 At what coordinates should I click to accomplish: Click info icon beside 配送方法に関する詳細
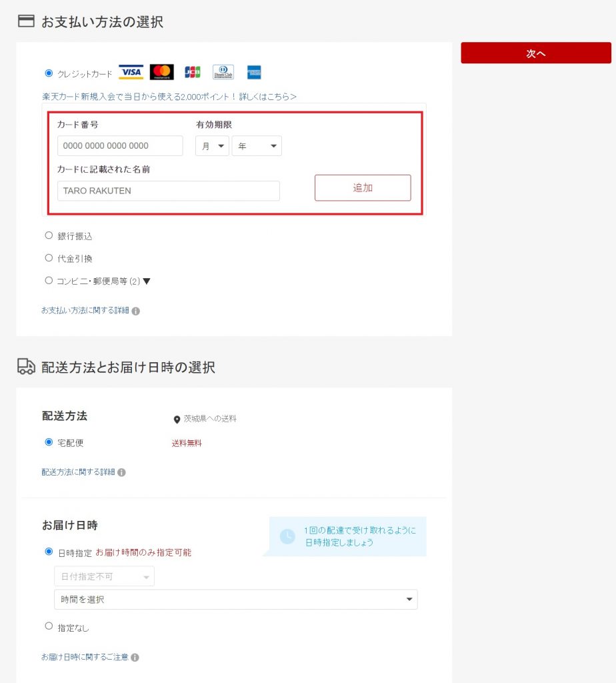(122, 472)
